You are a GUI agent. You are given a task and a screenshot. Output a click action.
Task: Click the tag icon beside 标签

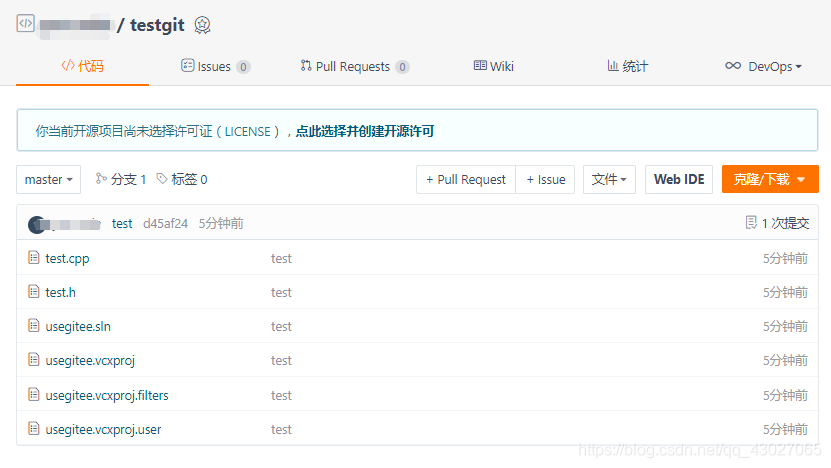coord(162,179)
